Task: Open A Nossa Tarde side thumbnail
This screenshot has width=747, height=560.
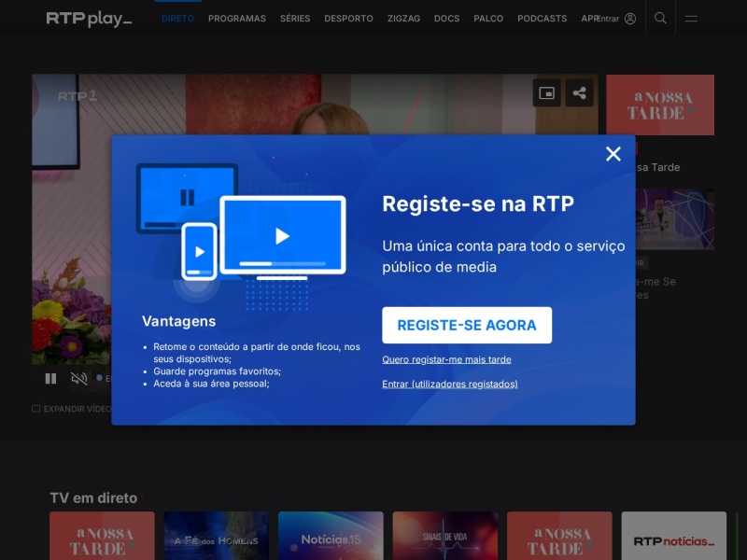Action: [x=660, y=105]
